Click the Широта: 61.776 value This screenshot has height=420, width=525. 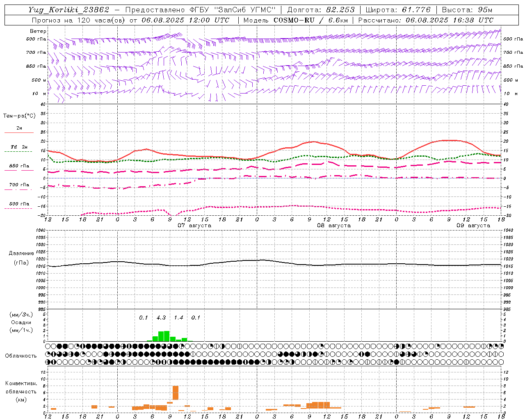click(398, 10)
